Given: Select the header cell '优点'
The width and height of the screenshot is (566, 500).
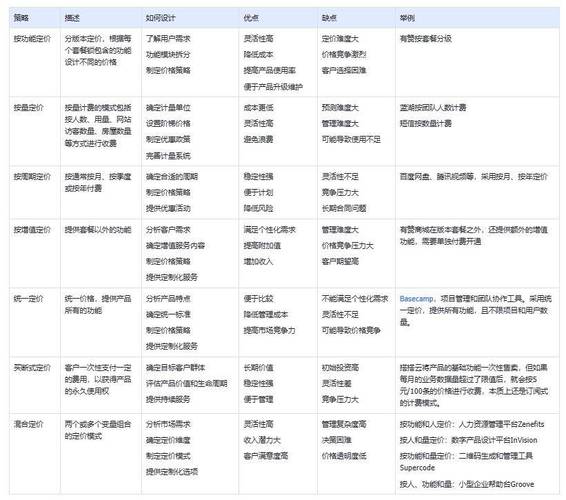Looking at the screenshot, I should point(251,18).
